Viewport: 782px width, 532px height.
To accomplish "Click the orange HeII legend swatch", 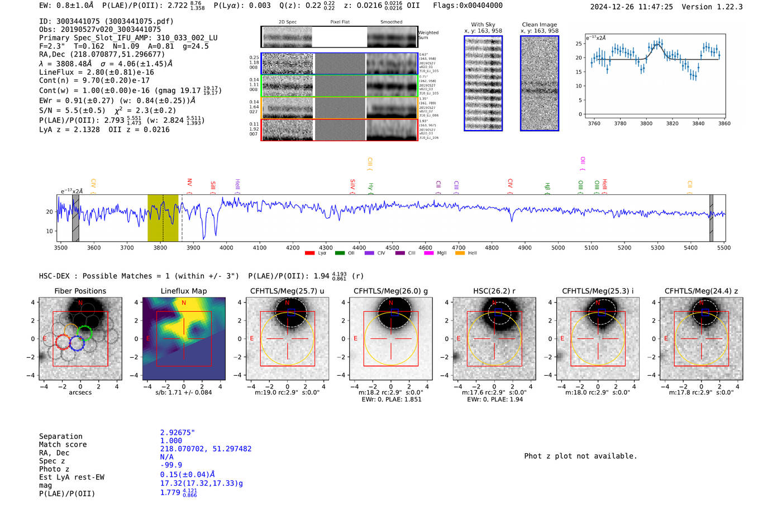I will click(460, 253).
